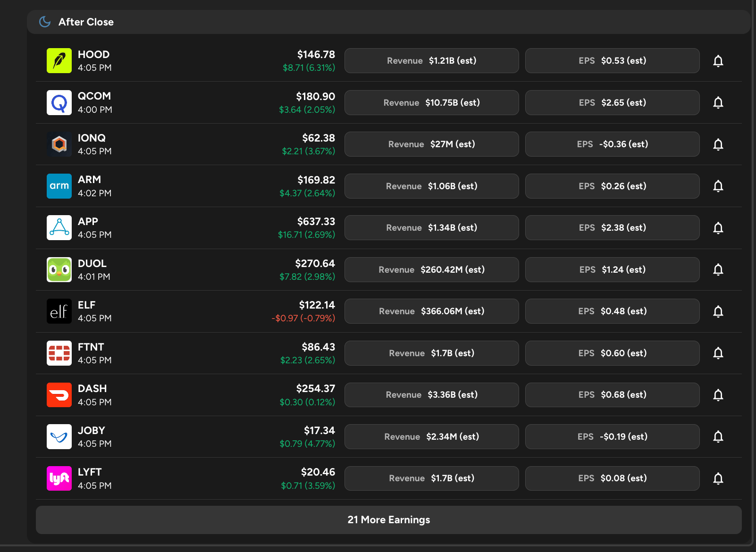
Task: Click the JOBY company logo icon
Action: point(59,436)
